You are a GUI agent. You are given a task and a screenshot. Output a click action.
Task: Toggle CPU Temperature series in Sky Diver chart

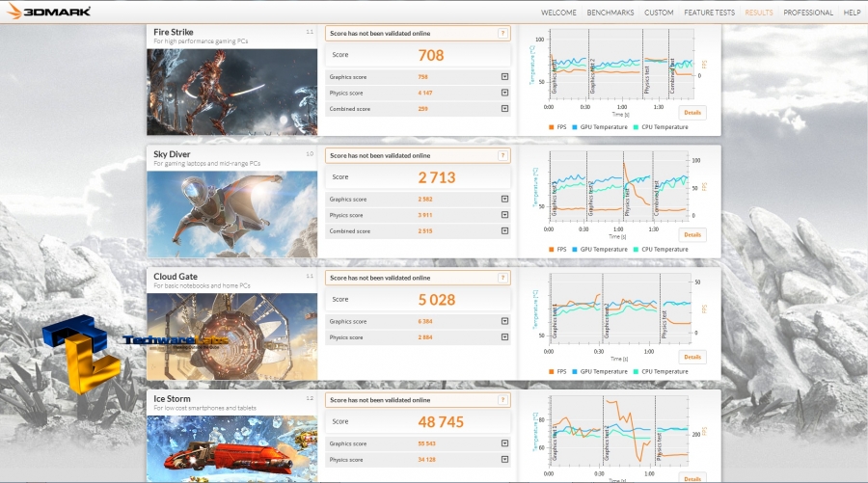point(665,250)
